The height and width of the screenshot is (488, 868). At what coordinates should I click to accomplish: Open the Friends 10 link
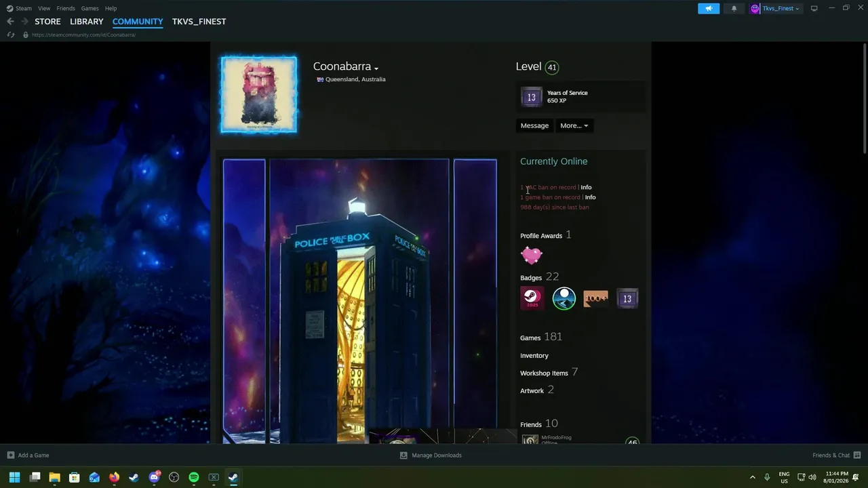point(538,424)
